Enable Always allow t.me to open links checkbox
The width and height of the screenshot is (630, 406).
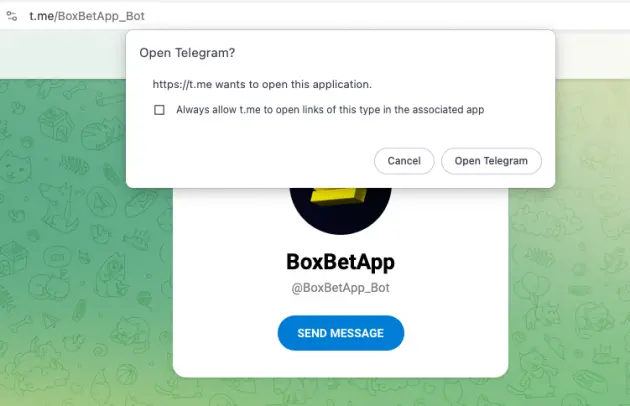click(159, 110)
